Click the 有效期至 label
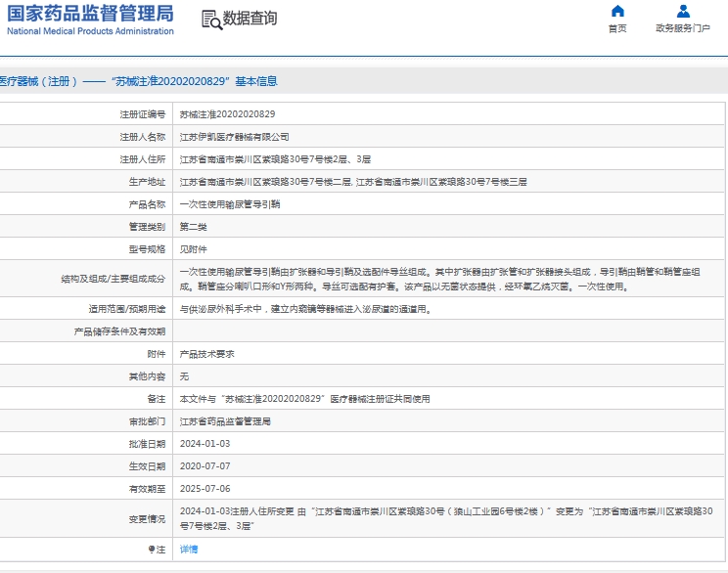Viewport: 728px width, 573px height. click(x=147, y=489)
